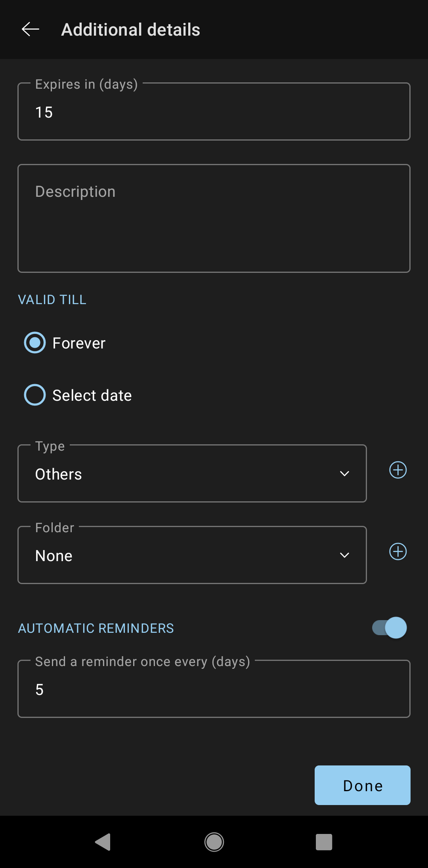Tap the Android recent apps button

324,842
